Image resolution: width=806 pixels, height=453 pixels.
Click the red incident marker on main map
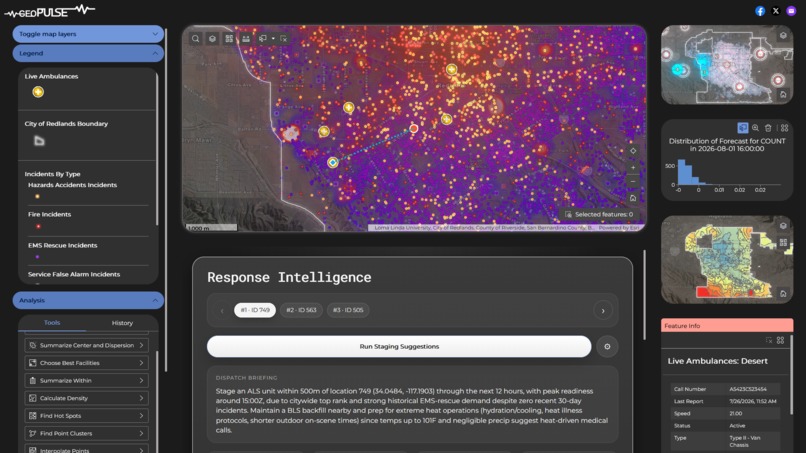[414, 129]
